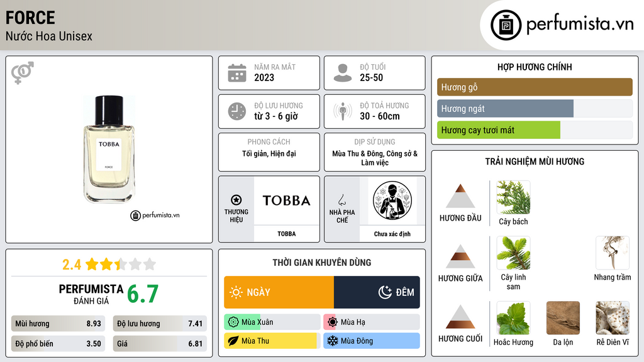Click the dark Đêm time segment
This screenshot has width=644, height=362.
[377, 292]
